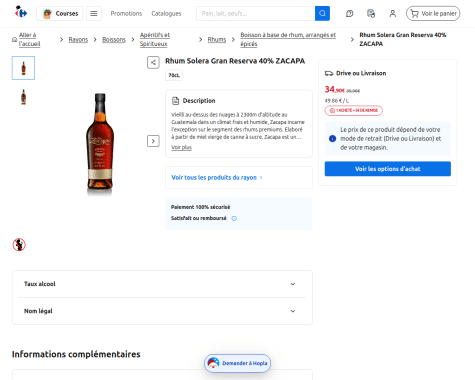This screenshot has height=380, width=475.
Task: Click Voir les options d'achat
Action: pos(388,169)
